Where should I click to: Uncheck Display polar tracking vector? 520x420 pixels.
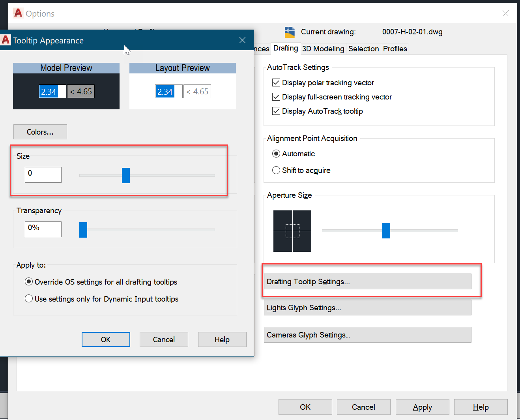pyautogui.click(x=276, y=82)
